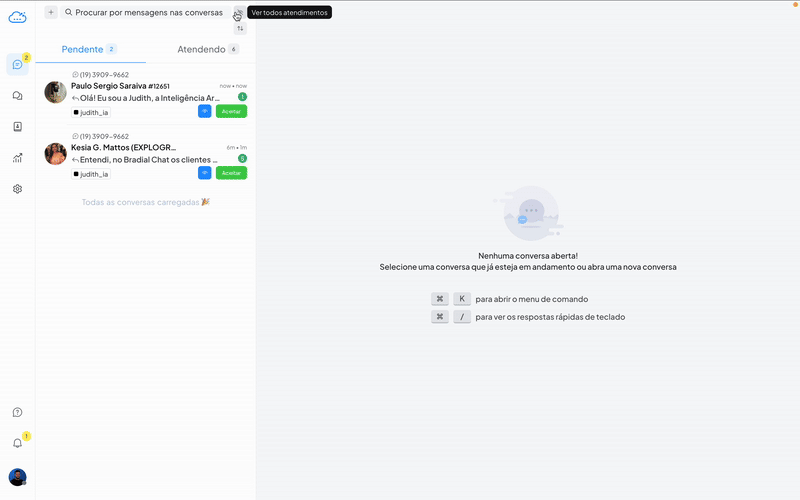Open the sort order arrows dropdown

click(x=240, y=29)
